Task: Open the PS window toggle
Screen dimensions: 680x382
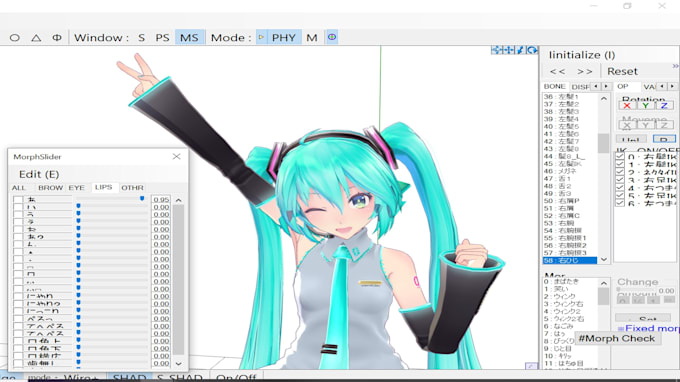Action: point(162,38)
